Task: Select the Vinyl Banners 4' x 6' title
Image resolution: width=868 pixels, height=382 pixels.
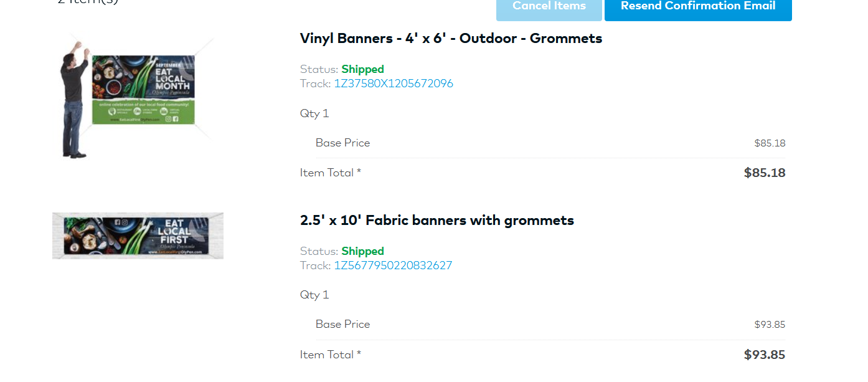Action: point(451,39)
